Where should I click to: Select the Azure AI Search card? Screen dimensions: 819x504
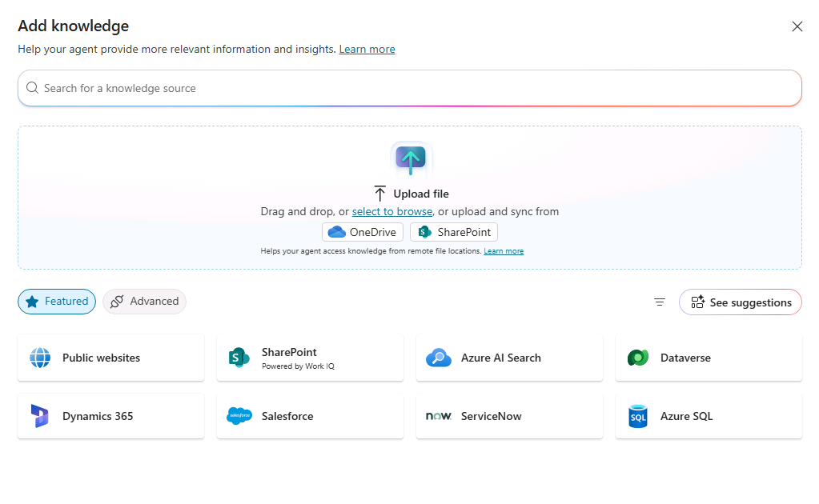[x=509, y=358]
